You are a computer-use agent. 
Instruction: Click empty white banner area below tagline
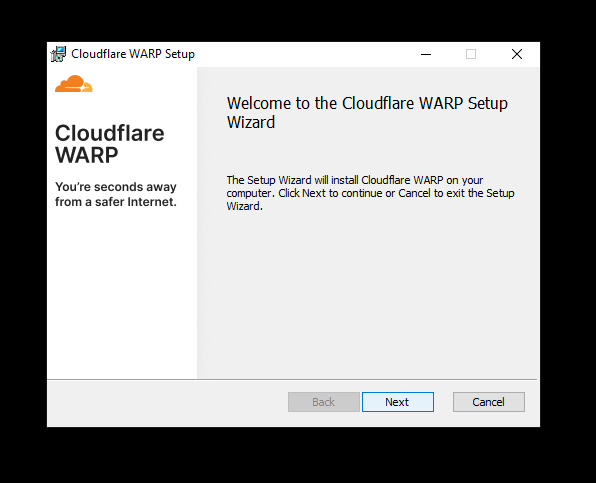pyautogui.click(x=122, y=293)
